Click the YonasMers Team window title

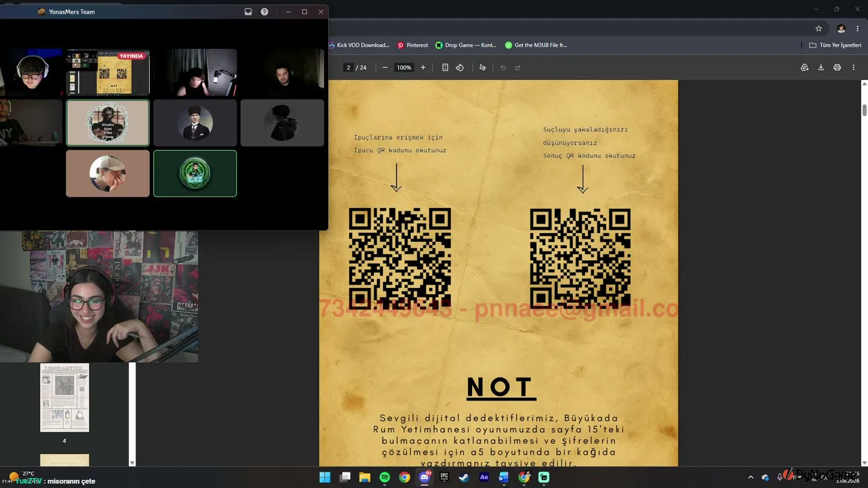72,12
